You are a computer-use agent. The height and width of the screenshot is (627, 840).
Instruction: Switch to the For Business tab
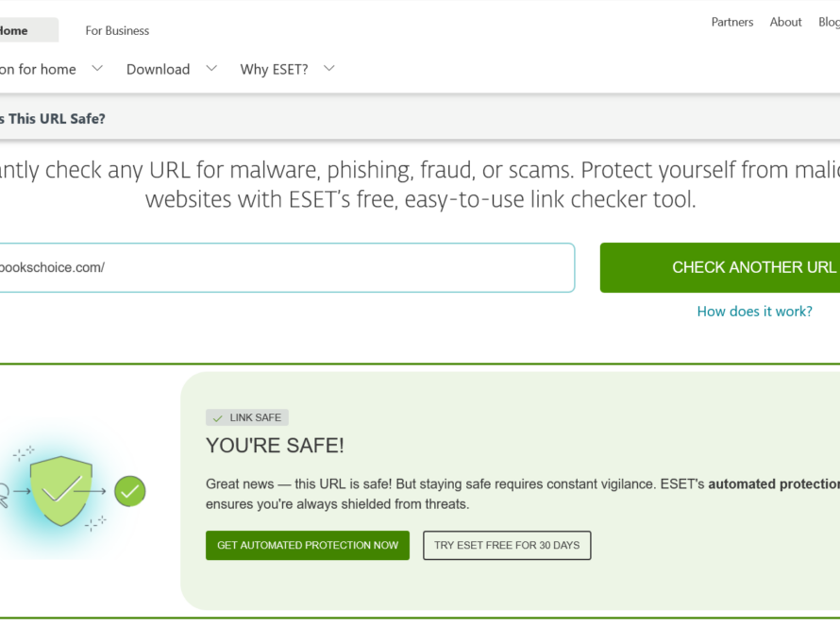[116, 30]
